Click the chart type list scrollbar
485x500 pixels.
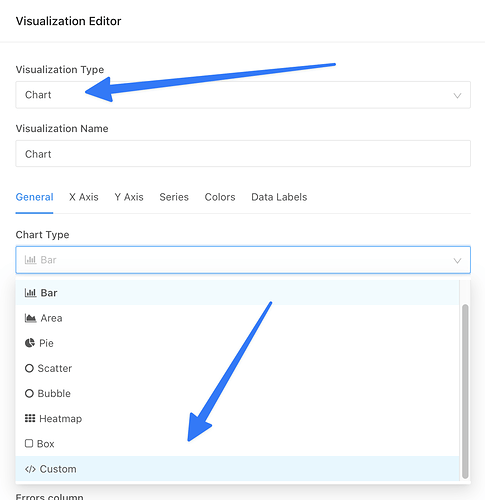(465, 392)
